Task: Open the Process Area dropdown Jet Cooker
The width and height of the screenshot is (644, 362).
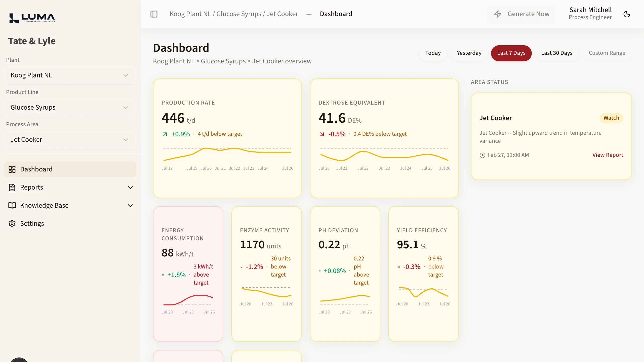Action: tap(70, 140)
